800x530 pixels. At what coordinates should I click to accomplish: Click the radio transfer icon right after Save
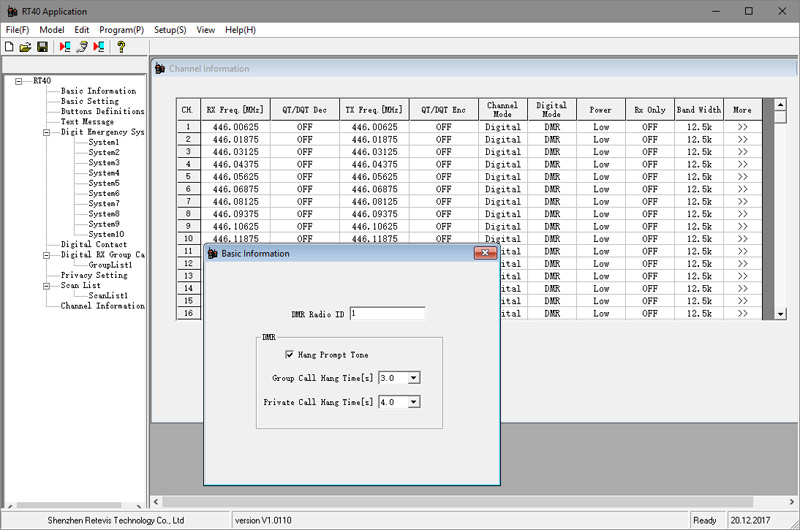[65, 46]
